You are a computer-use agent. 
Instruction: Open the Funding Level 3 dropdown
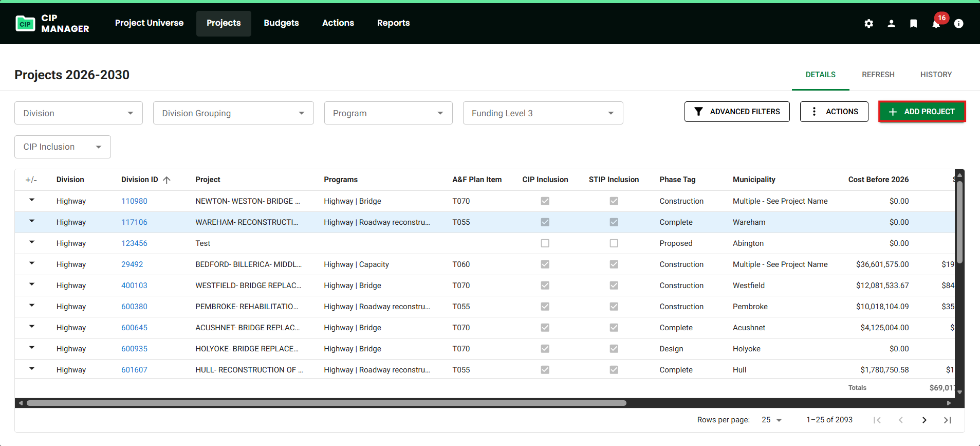542,113
